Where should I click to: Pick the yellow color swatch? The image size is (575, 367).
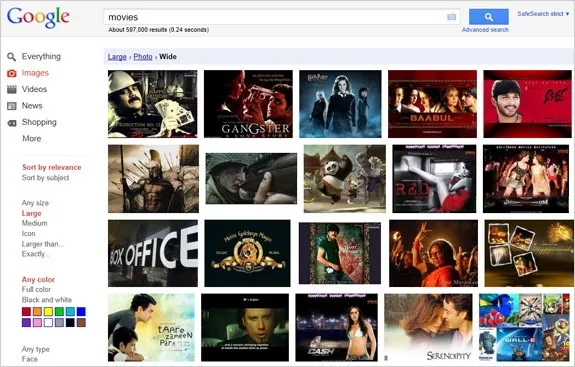click(48, 312)
